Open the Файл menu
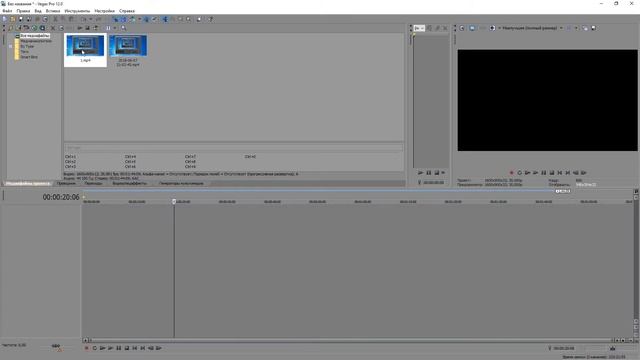This screenshot has width=640, height=360. [x=7, y=11]
